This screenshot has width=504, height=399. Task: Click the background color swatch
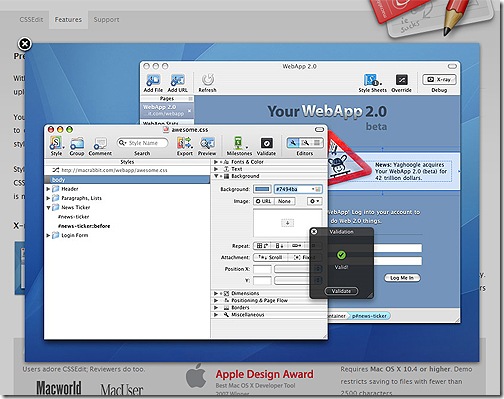(x=262, y=189)
